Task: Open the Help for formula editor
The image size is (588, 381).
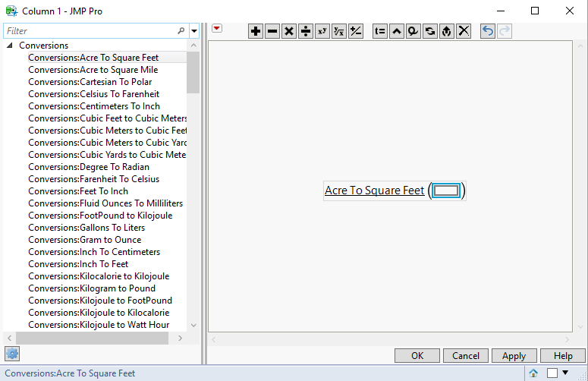Action: 563,355
